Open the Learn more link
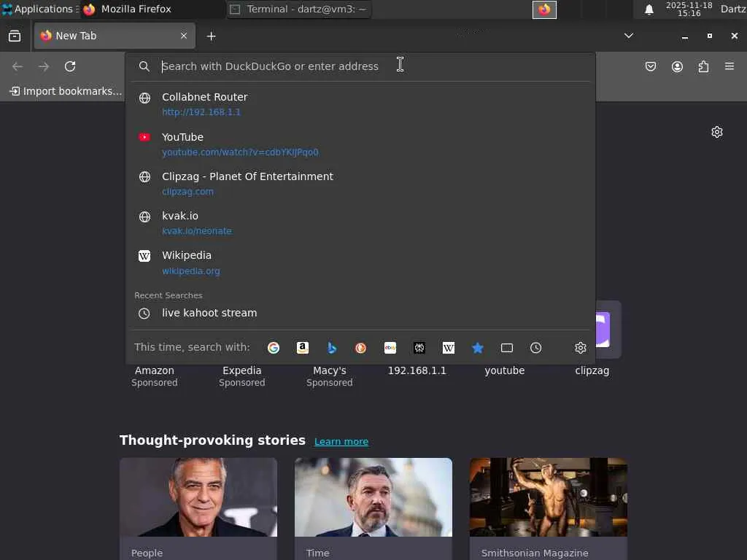This screenshot has height=560, width=747. coord(341,441)
